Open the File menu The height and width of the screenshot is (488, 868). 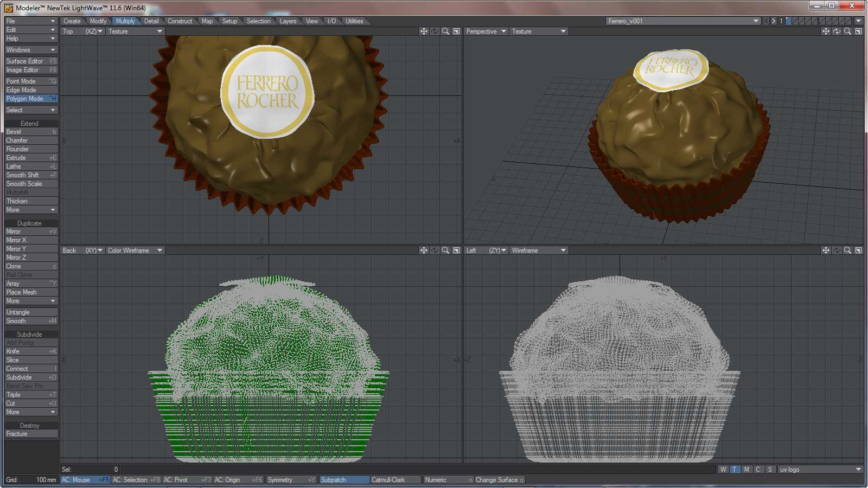pyautogui.click(x=31, y=21)
